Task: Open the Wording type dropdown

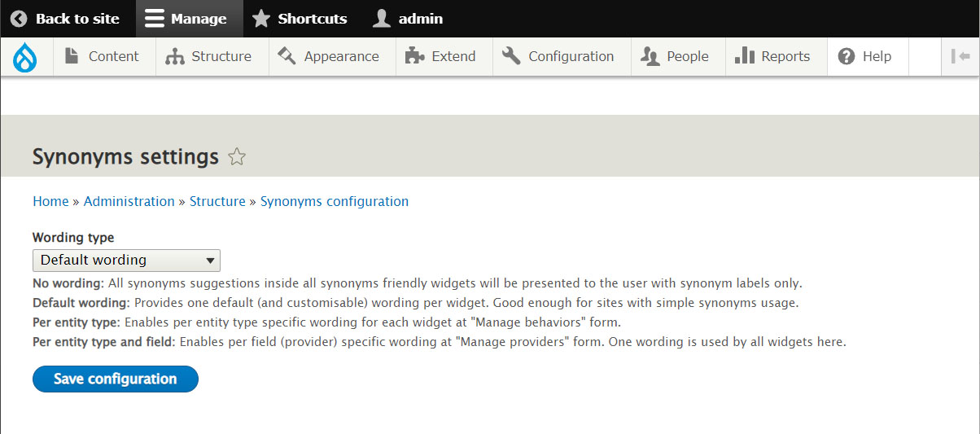Action: (126, 261)
